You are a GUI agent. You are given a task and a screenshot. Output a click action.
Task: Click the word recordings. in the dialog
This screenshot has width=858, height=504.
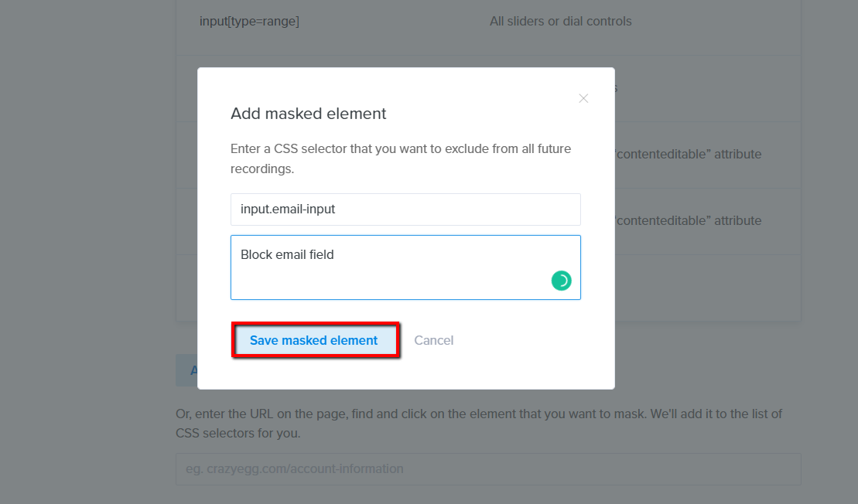point(262,169)
